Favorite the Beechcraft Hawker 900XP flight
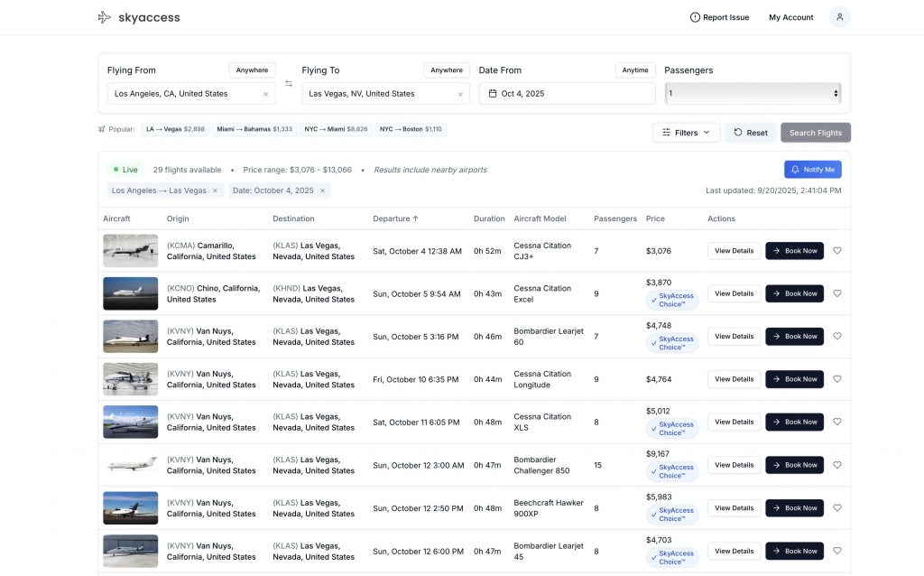 coord(837,507)
